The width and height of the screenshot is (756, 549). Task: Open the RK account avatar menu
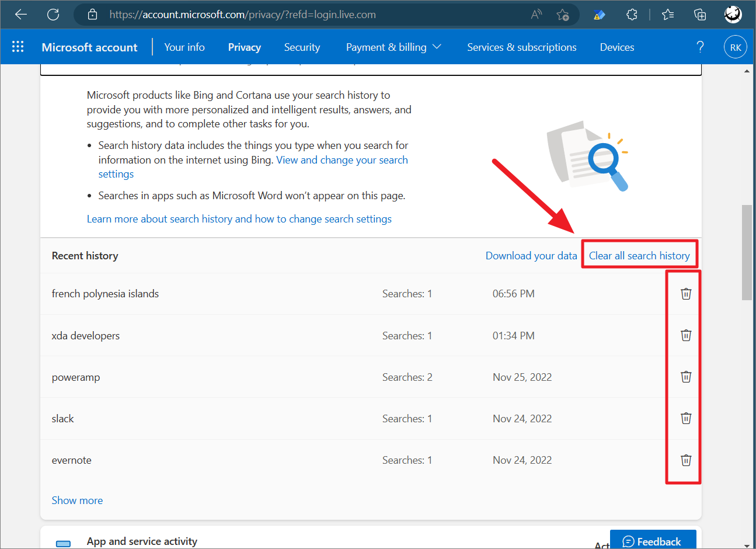(735, 47)
